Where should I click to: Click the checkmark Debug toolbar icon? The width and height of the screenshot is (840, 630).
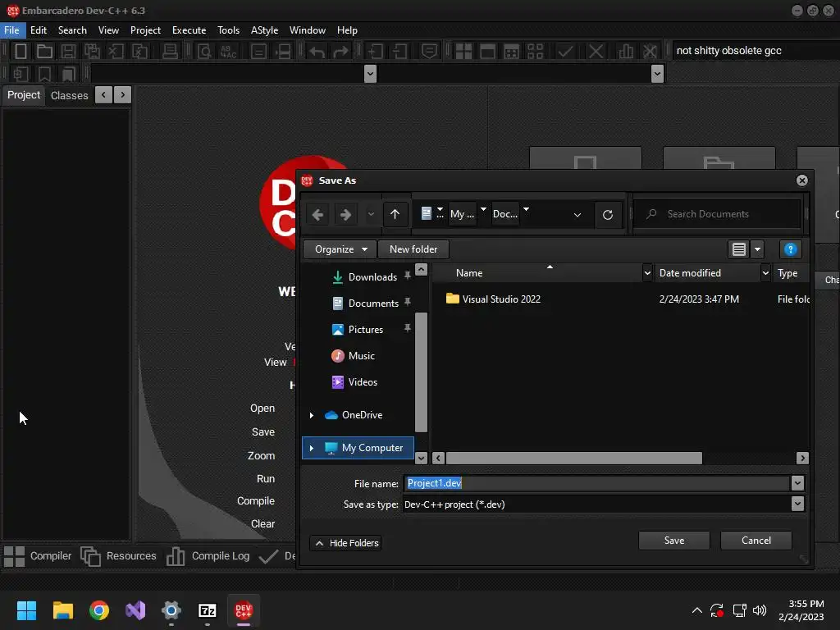pyautogui.click(x=565, y=52)
